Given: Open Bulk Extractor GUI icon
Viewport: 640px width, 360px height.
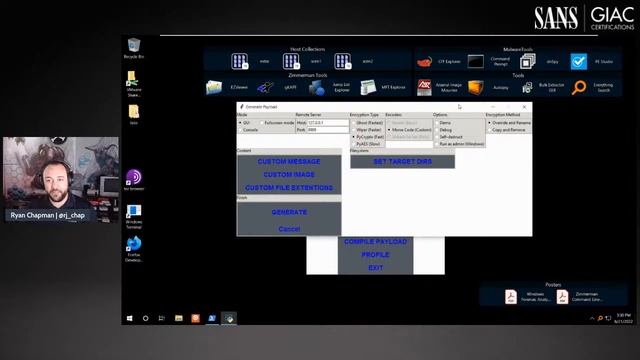Looking at the screenshot, I should point(527,87).
